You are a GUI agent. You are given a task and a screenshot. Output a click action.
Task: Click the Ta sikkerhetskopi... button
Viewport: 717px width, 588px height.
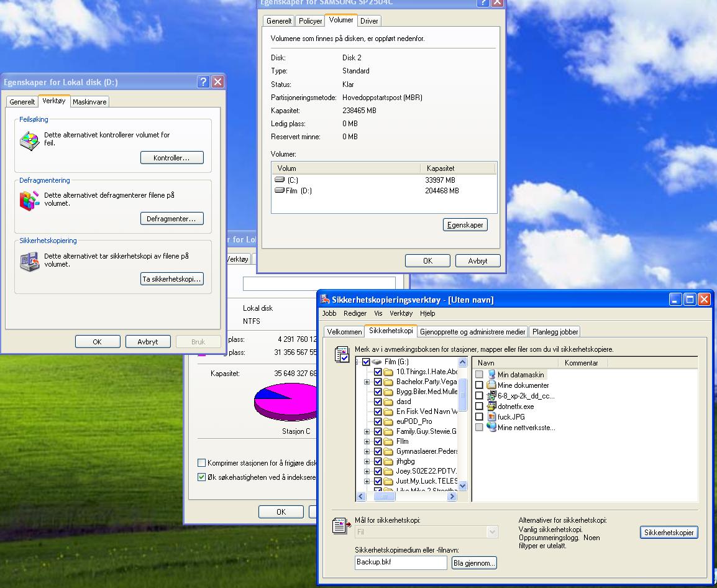point(172,278)
